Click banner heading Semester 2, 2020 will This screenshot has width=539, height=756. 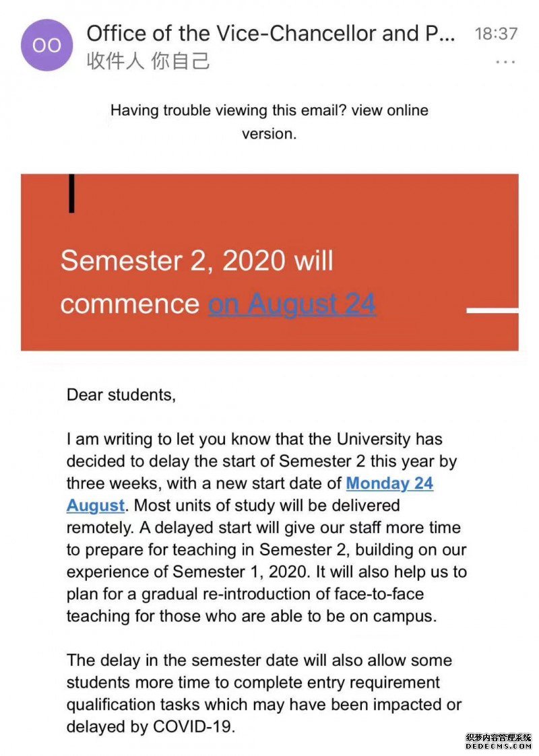(197, 261)
